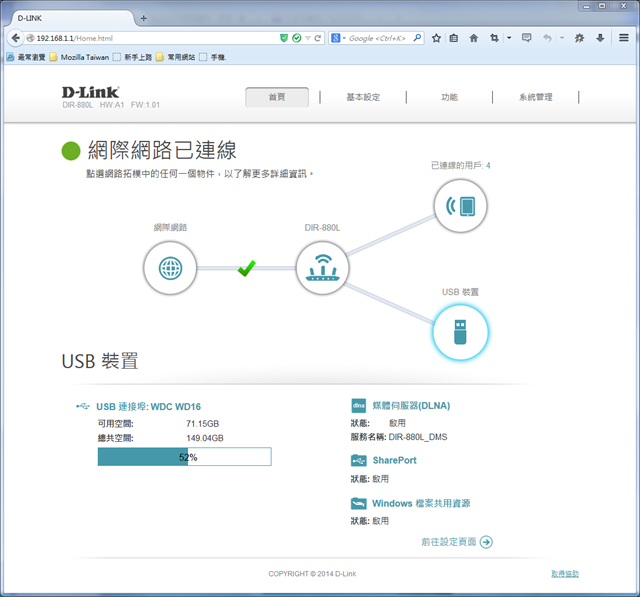Click the 媒體伺服器(DLNA) heading
This screenshot has height=597, width=640.
coord(411,406)
